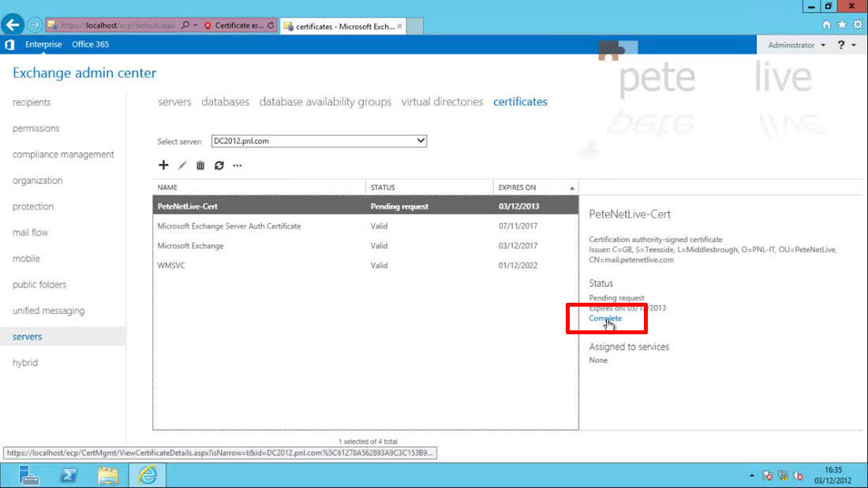Viewport: 868px width, 488px height.
Task: Expand the Administrator account menu
Action: [x=796, y=46]
